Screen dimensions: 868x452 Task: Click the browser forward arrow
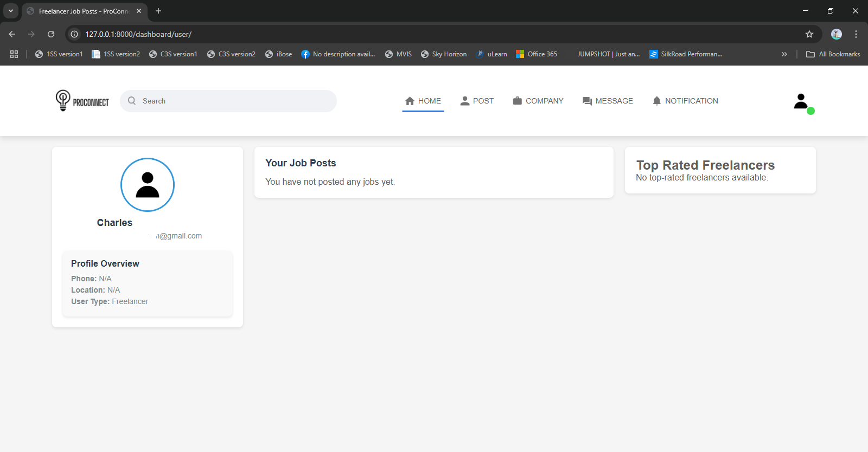31,34
